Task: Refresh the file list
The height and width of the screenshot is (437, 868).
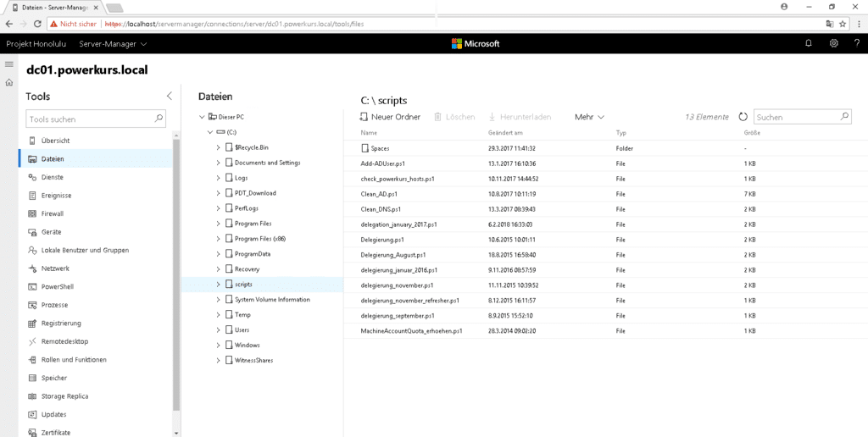Action: (743, 117)
